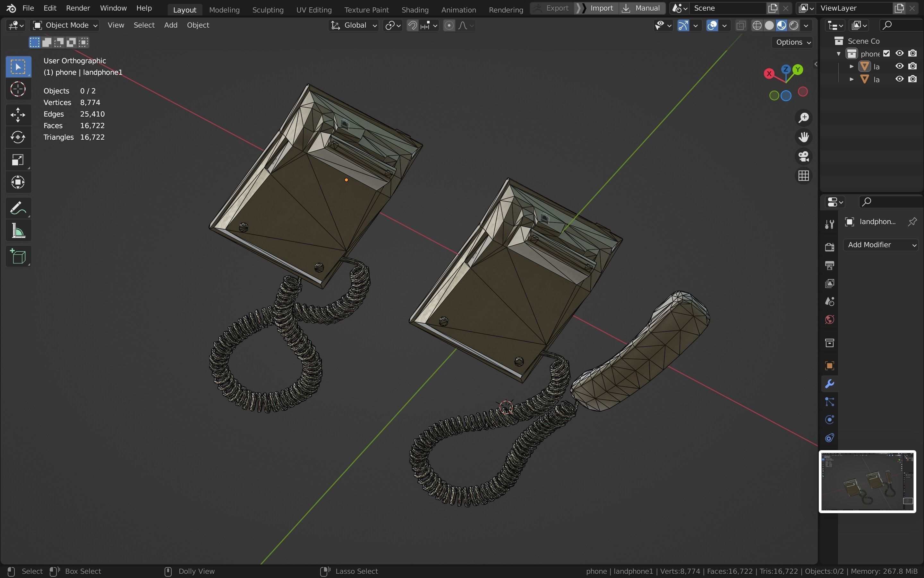924x578 pixels.
Task: Toggle viewport gizmos display
Action: [683, 26]
